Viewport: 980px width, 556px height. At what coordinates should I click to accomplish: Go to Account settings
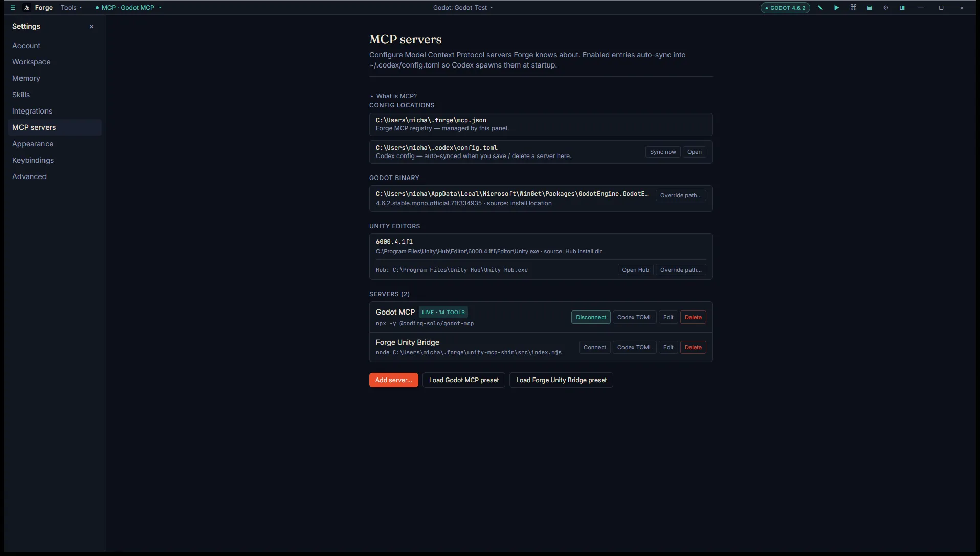pyautogui.click(x=55, y=46)
